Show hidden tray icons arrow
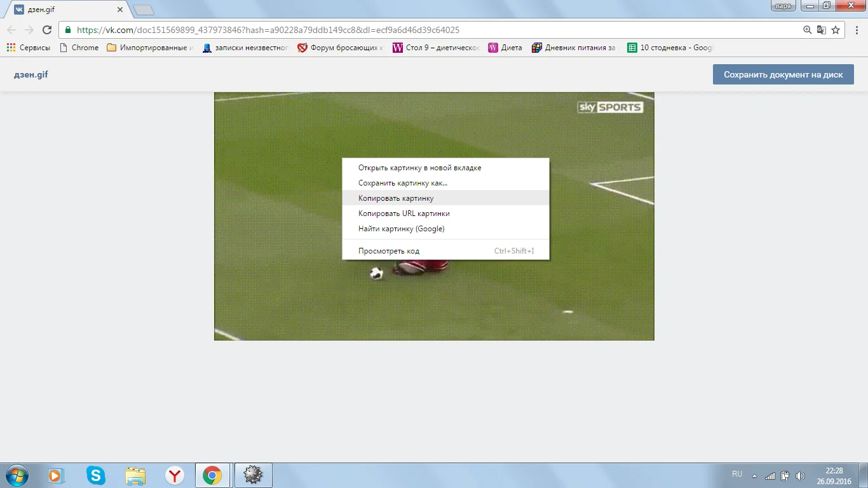The image size is (868, 488). 754,476
